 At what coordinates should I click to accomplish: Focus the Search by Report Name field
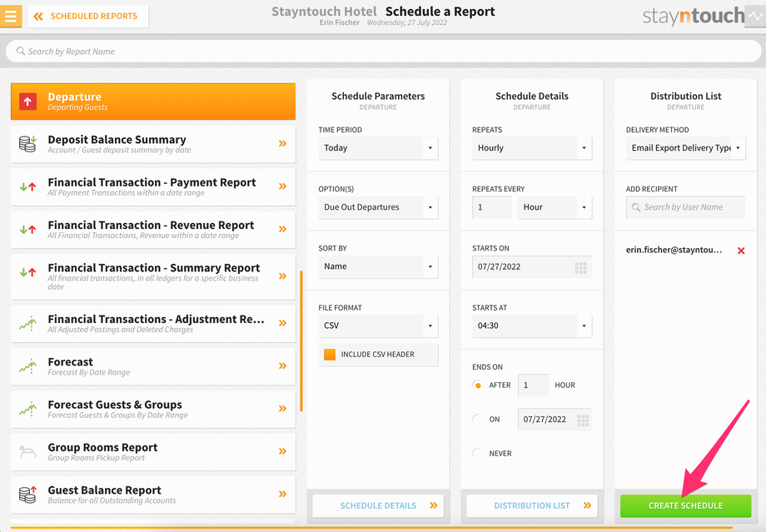pyautogui.click(x=383, y=52)
